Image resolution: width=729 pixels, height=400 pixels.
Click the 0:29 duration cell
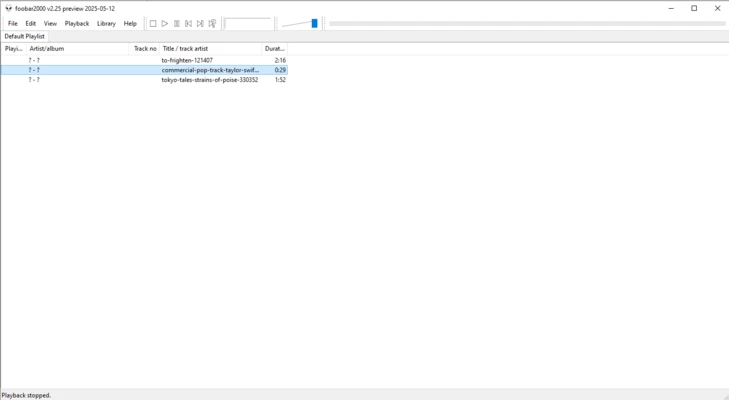(280, 70)
